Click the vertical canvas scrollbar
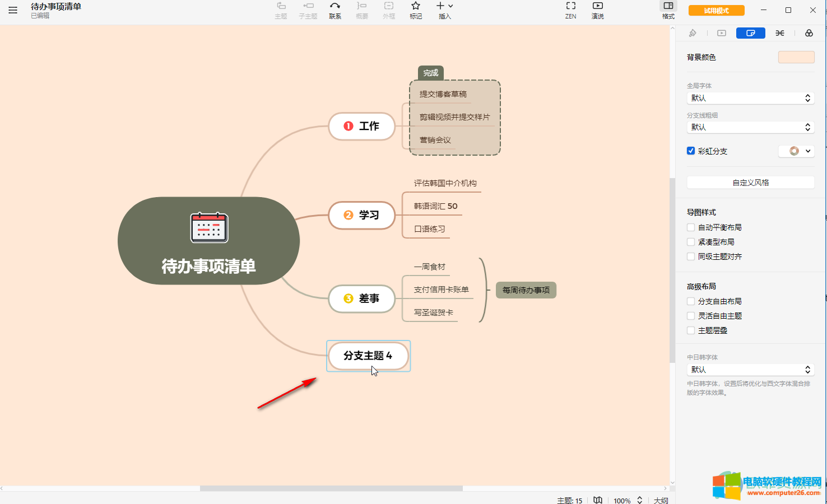 point(672,270)
